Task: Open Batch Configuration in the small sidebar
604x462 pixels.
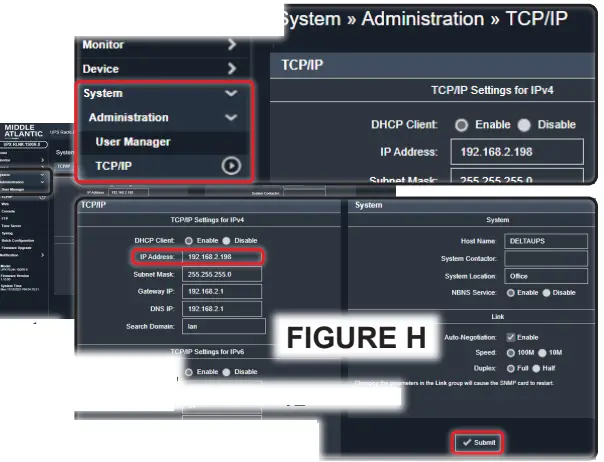Action: pos(18,241)
